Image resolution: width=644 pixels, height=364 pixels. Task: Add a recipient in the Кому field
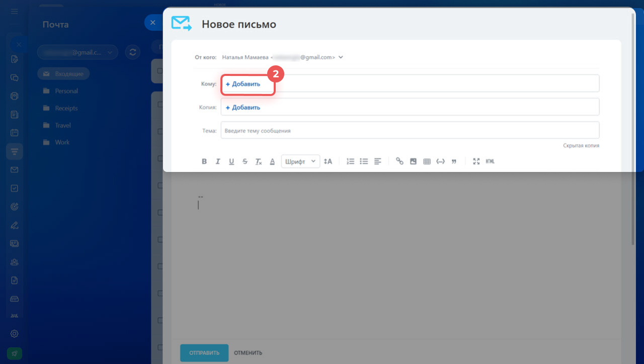point(243,84)
